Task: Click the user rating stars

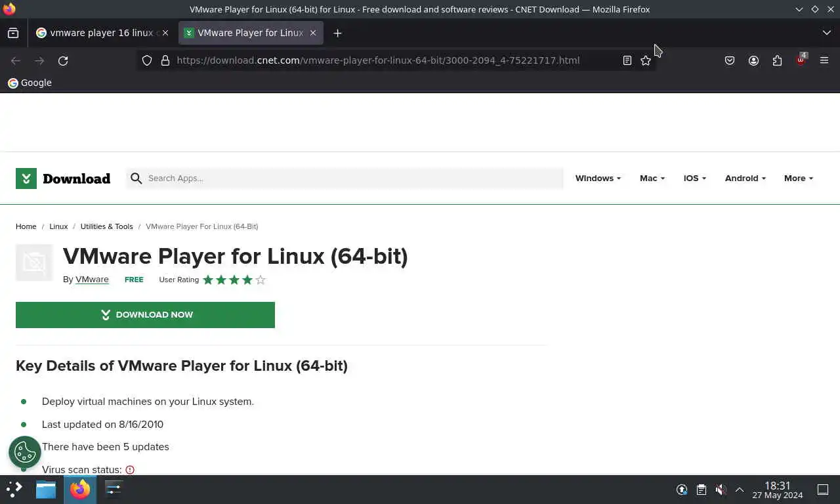Action: click(234, 280)
